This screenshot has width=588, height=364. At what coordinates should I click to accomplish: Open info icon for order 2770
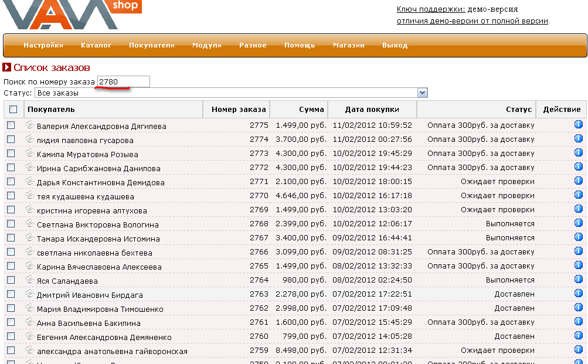pyautogui.click(x=578, y=195)
